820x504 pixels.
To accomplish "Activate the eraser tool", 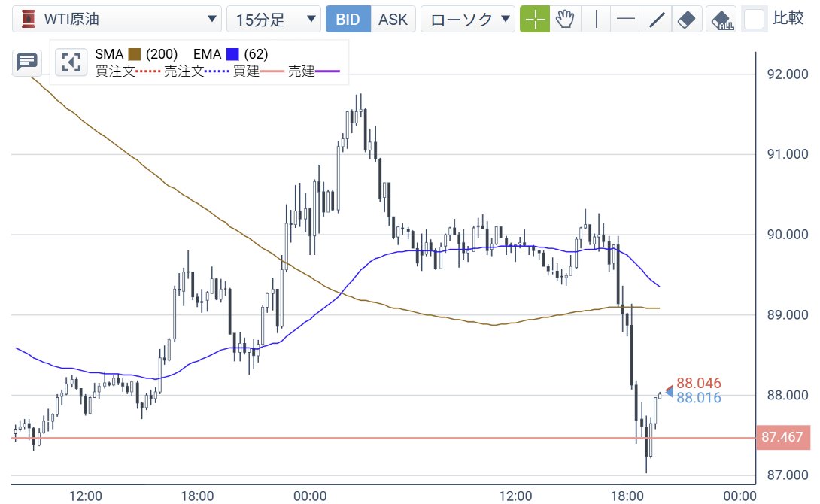I will click(686, 19).
